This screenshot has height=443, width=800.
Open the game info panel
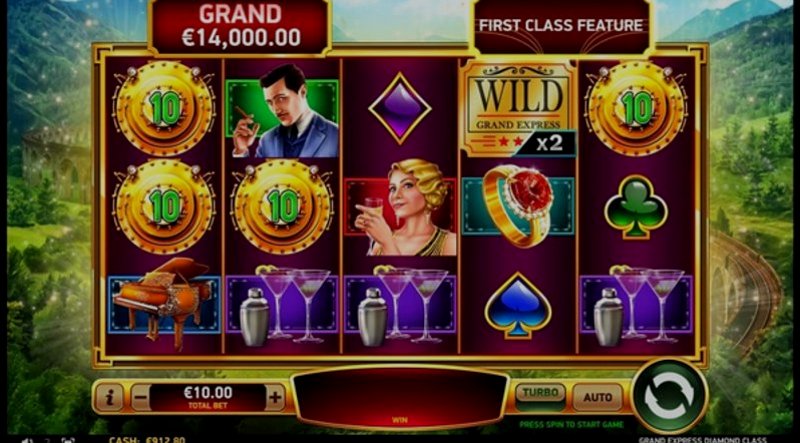tap(109, 397)
